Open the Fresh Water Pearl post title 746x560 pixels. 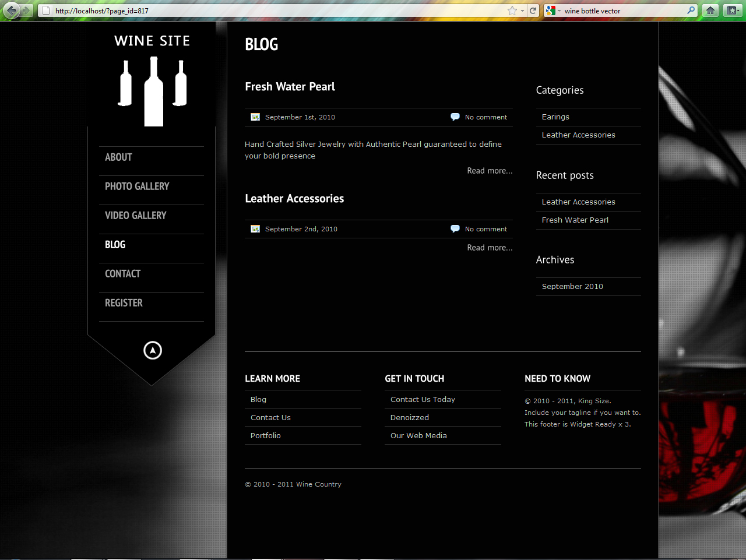290,87
